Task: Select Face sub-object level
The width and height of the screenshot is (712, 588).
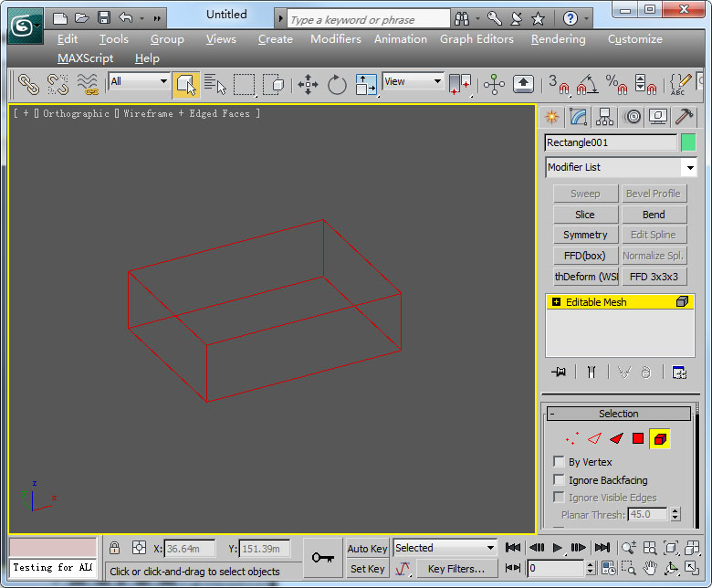Action: [616, 438]
